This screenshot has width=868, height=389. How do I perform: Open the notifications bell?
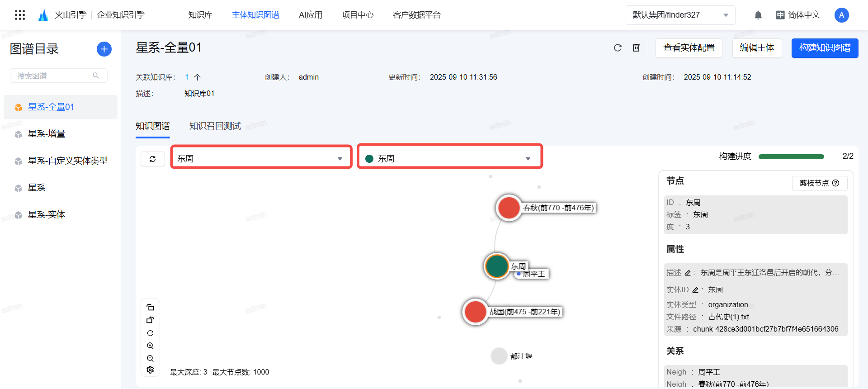tap(758, 15)
